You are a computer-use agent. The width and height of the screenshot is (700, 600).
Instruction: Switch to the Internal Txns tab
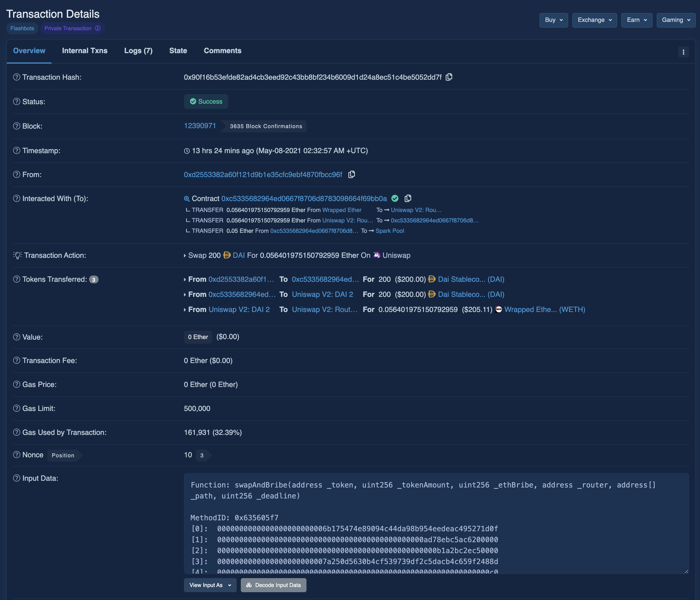click(x=84, y=51)
